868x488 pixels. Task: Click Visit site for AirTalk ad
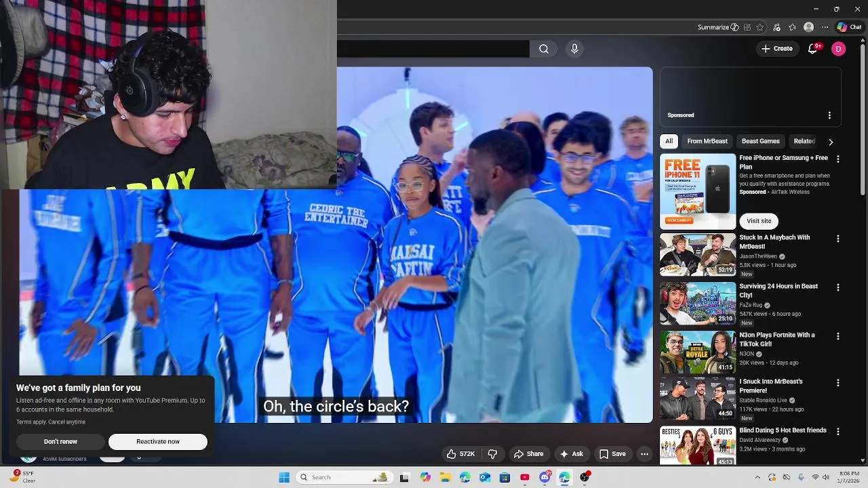pos(759,221)
